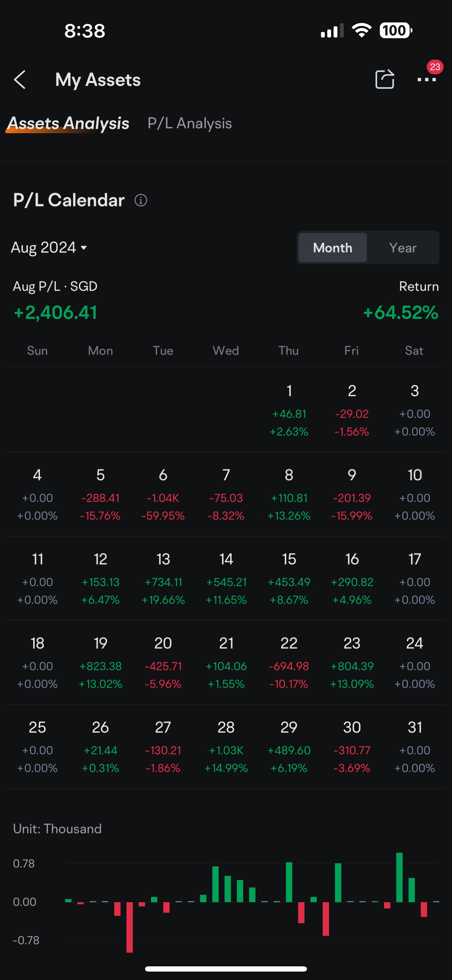
Task: Open the Aug 2024 month dropdown
Action: (x=49, y=248)
